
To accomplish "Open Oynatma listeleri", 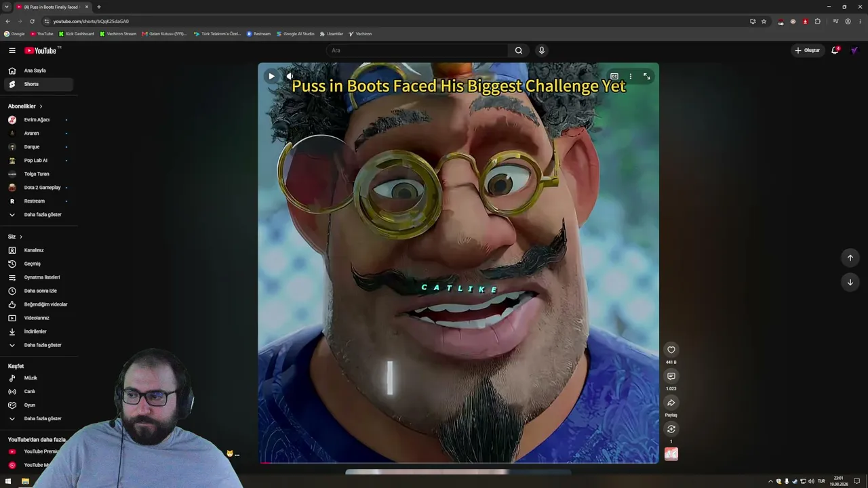I will coord(39,277).
